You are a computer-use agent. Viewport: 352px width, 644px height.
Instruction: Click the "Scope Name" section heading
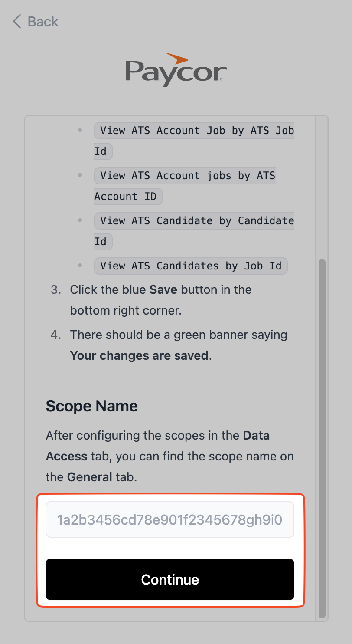(x=92, y=406)
